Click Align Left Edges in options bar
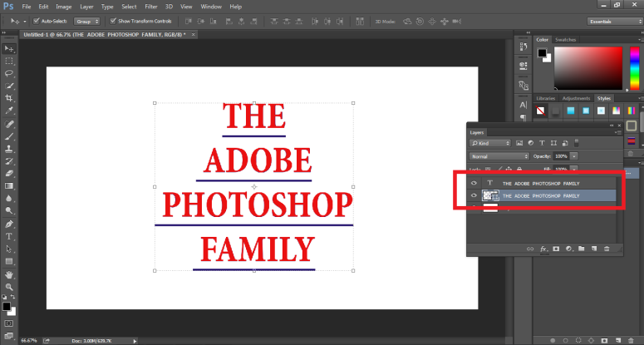Image resolution: width=644 pixels, height=345 pixels. tap(229, 22)
